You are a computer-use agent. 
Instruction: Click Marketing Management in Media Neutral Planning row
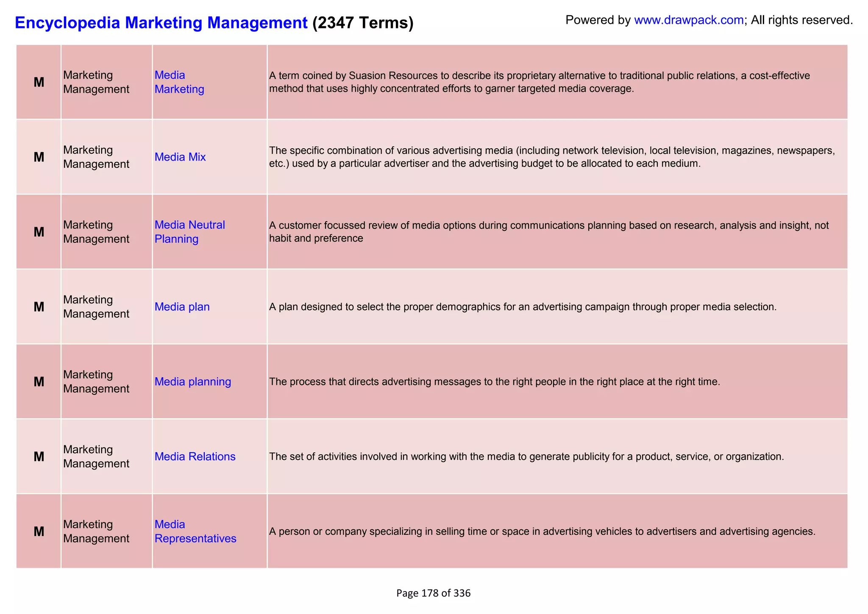[96, 232]
